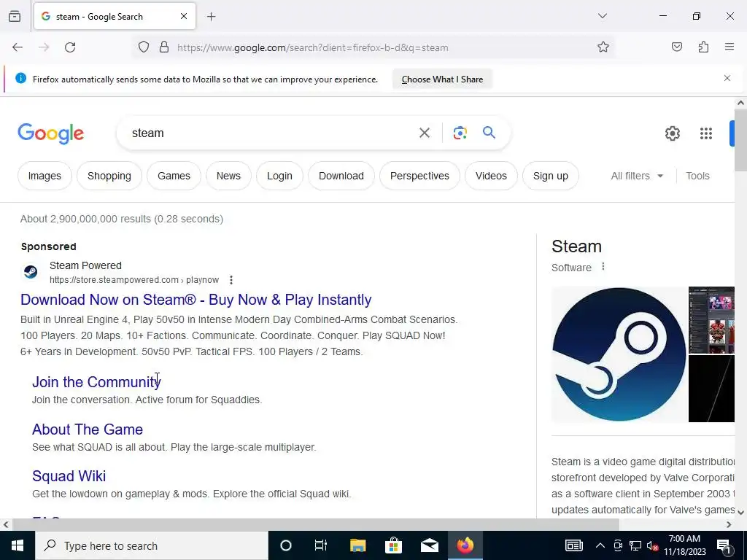Open the Squad Wiki link
Screen dimensions: 747x560
click(x=69, y=476)
